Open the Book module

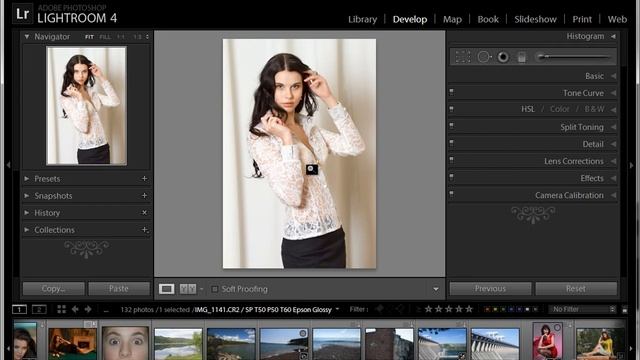pos(488,19)
